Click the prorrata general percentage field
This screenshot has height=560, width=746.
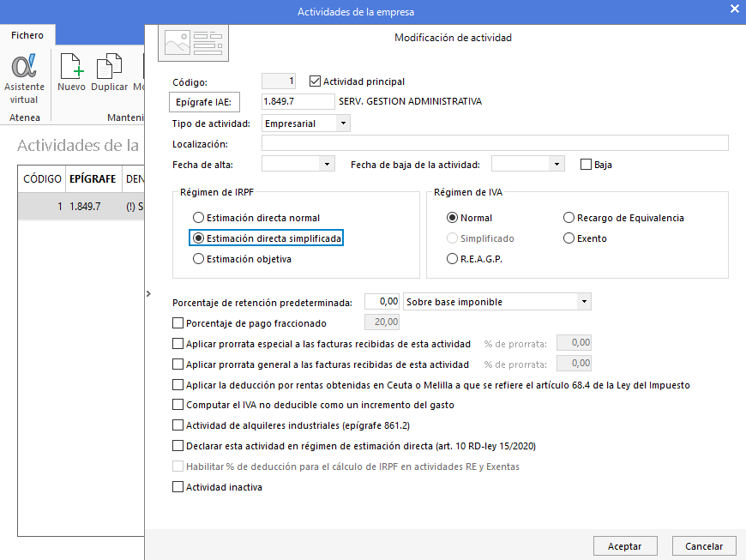click(x=574, y=363)
